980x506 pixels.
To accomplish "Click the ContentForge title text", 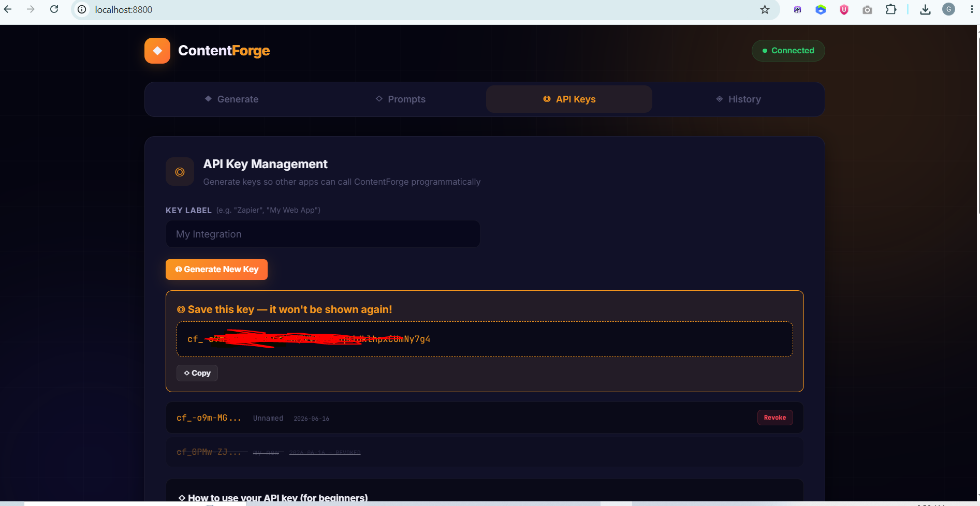I will (x=224, y=51).
